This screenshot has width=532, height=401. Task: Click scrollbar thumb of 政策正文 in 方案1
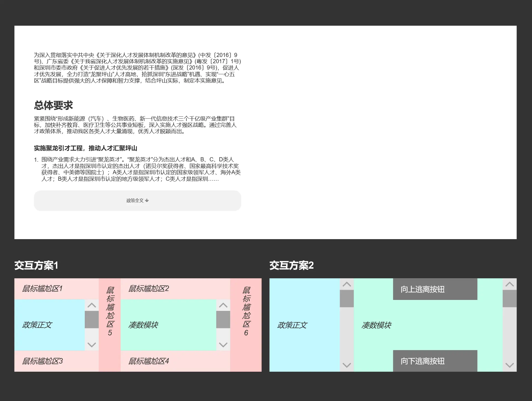[92, 319]
